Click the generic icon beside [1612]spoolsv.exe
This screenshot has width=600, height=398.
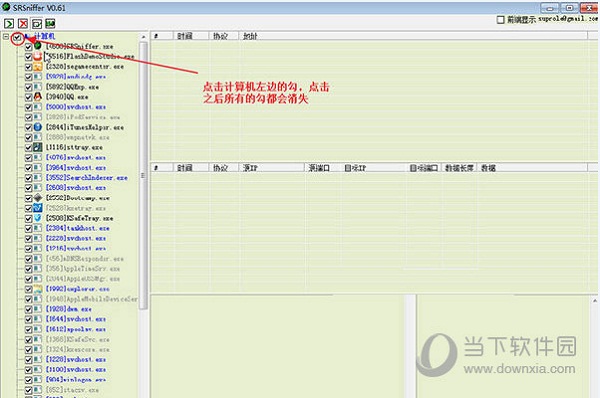point(38,329)
